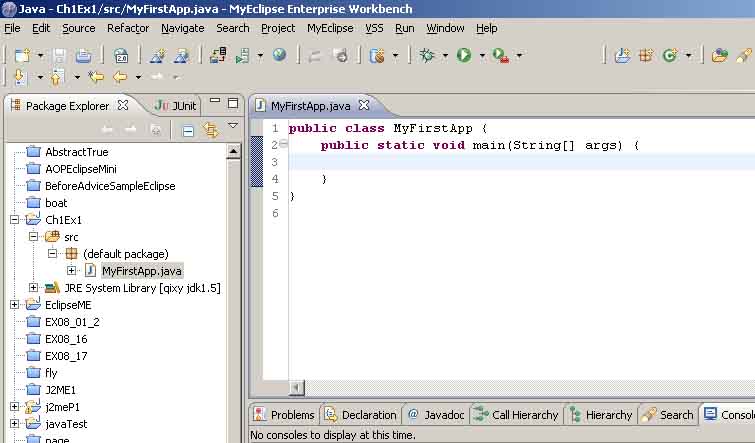
Task: Click the Previous Annotation arrow icon
Action: tap(57, 77)
